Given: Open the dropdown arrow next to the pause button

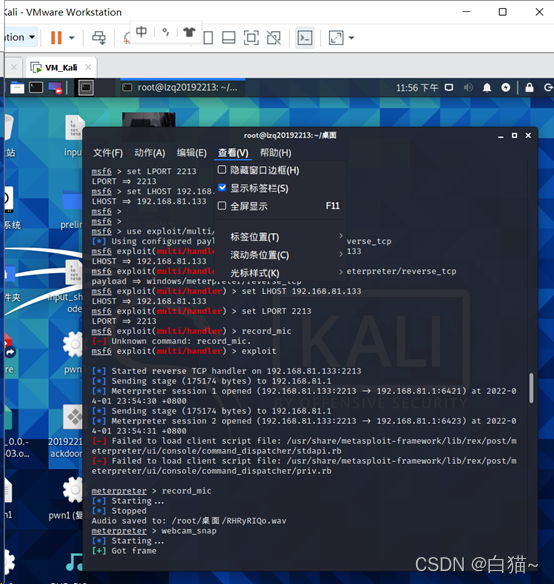Looking at the screenshot, I should pyautogui.click(x=72, y=38).
